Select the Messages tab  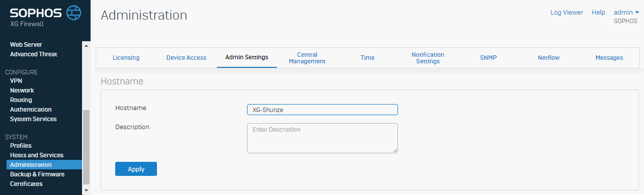pyautogui.click(x=609, y=58)
